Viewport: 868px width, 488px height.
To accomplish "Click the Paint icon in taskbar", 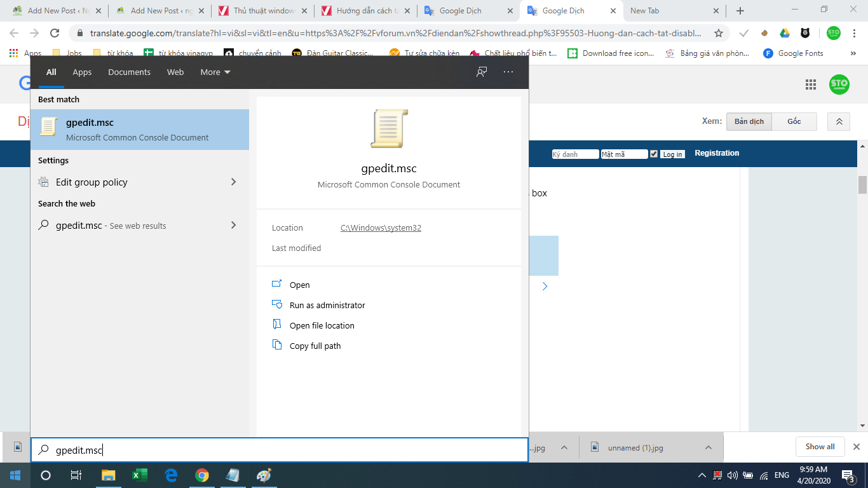I will [x=263, y=475].
